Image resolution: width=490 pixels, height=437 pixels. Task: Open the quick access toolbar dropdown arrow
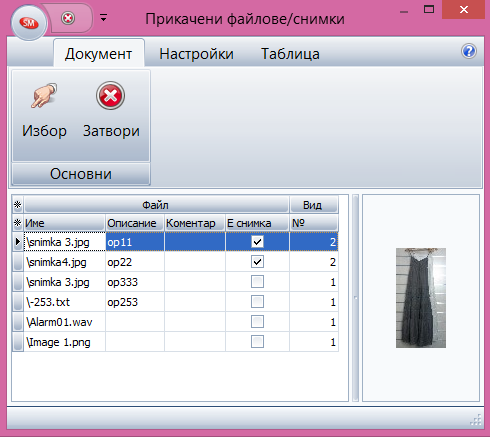point(104,18)
